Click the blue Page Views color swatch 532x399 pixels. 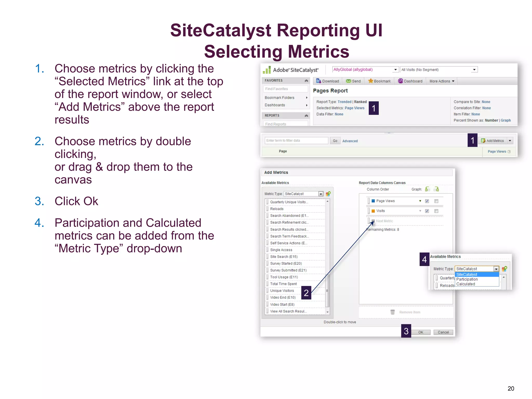coord(373,201)
